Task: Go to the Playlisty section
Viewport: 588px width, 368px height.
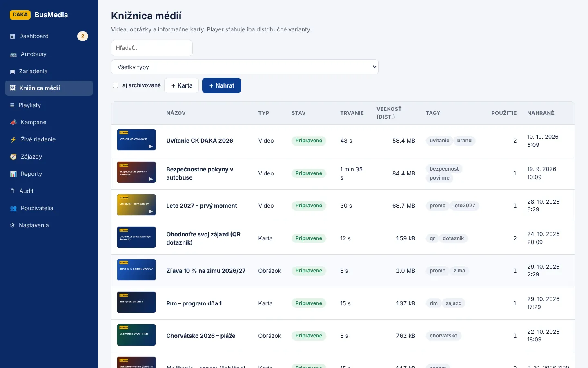Action: (49, 105)
